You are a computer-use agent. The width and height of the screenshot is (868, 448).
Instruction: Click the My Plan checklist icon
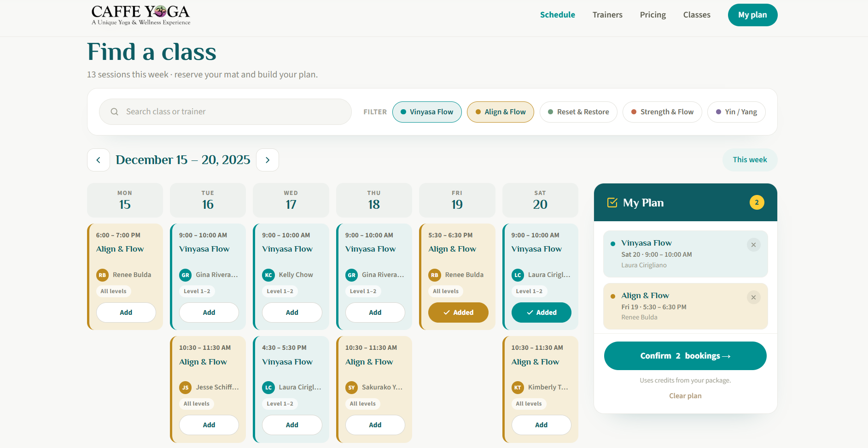(612, 202)
